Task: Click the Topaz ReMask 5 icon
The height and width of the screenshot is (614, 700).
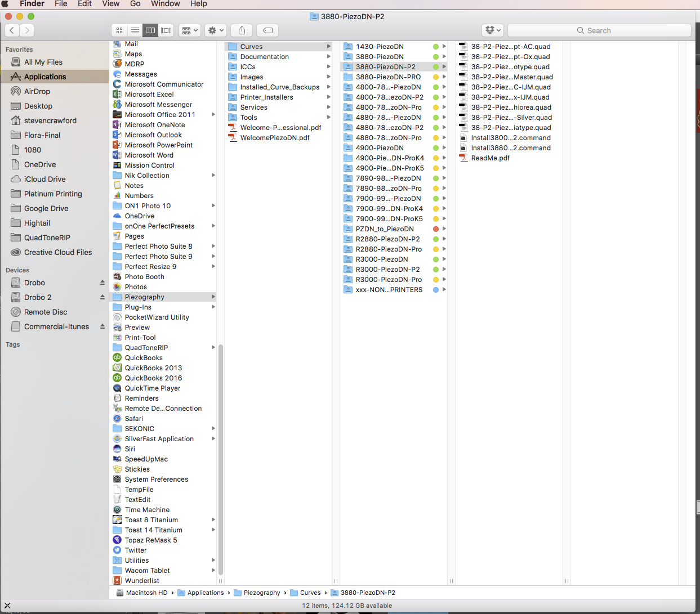Action: (x=117, y=540)
